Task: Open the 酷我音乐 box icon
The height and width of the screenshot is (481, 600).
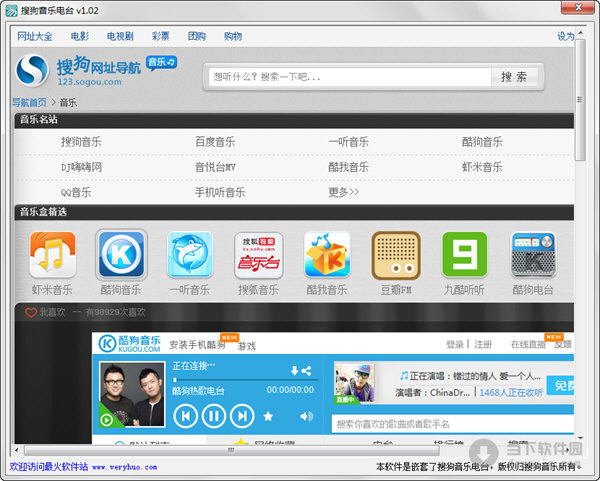Action: [x=327, y=254]
